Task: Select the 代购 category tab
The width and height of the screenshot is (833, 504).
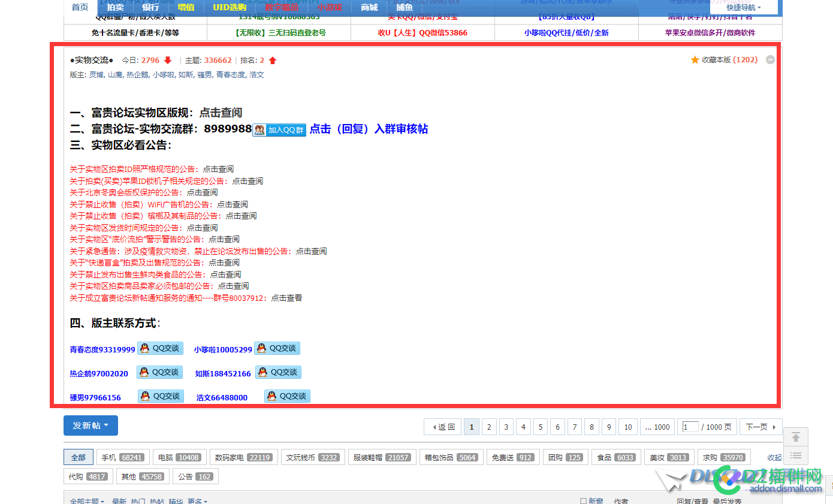Action: tap(88, 476)
